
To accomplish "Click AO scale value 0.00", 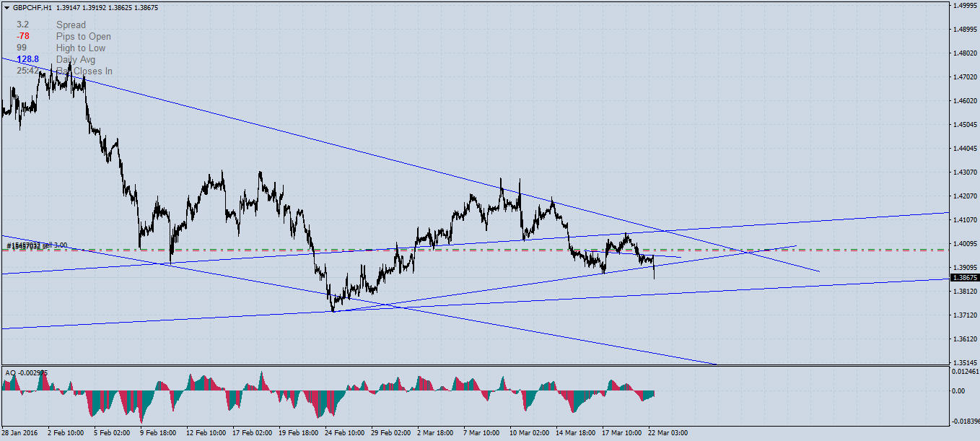I will (959, 391).
